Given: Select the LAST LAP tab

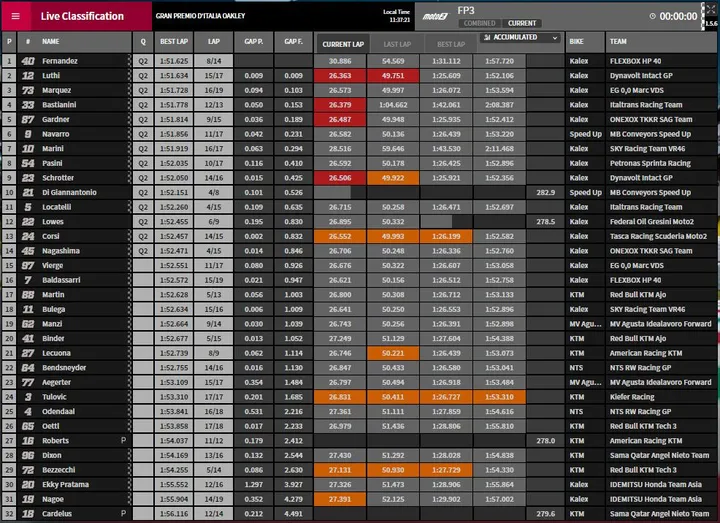Looking at the screenshot, I should [397, 44].
